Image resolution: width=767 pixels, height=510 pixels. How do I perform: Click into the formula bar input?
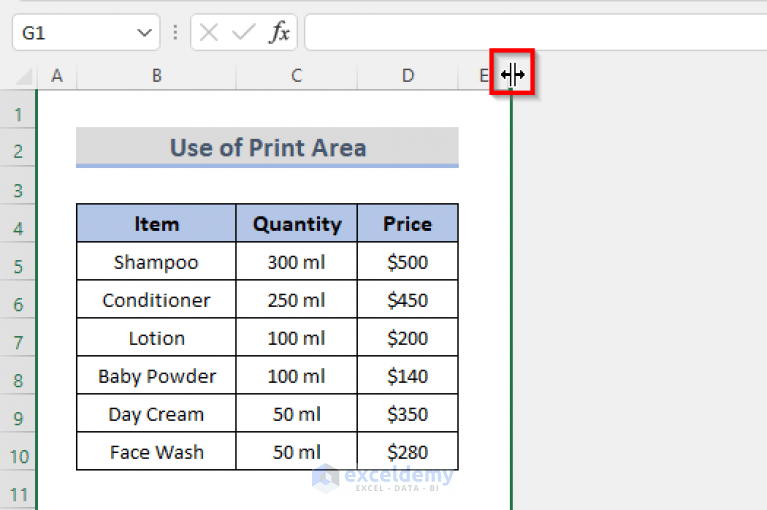coord(536,33)
